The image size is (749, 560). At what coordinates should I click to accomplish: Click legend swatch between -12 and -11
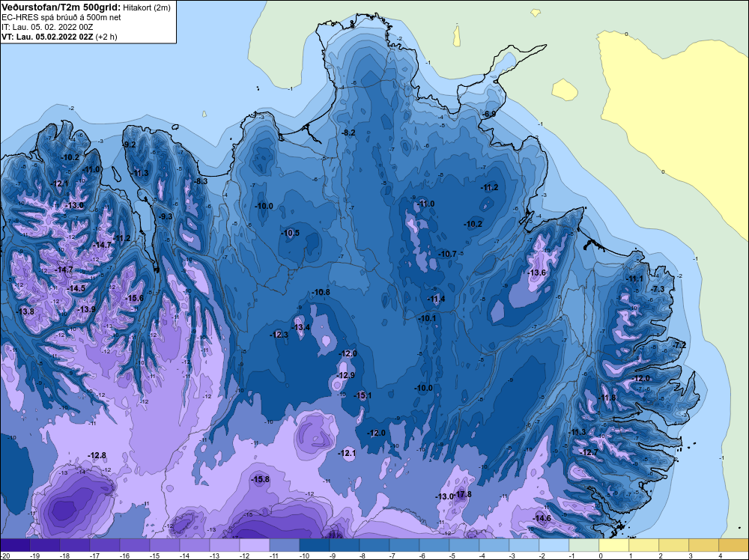(x=255, y=546)
